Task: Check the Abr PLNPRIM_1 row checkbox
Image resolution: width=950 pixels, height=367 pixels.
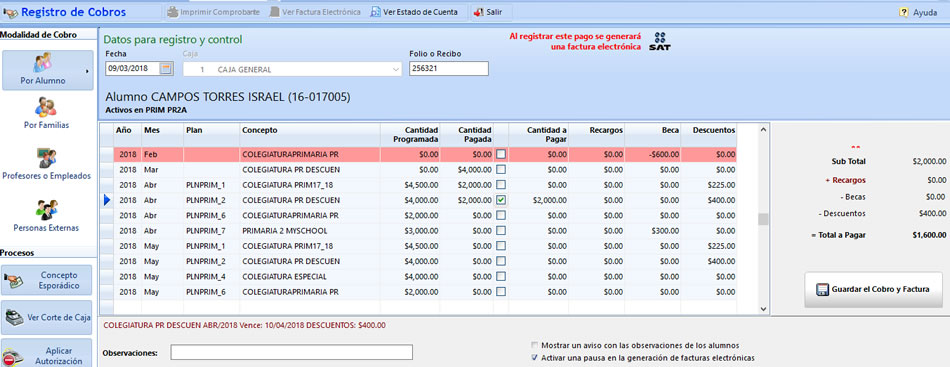Action: tap(501, 185)
